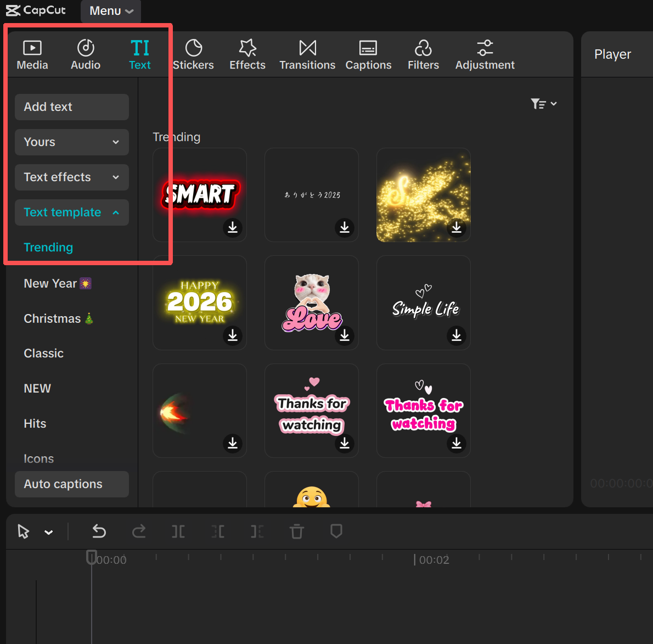Expand the Yours dropdown
This screenshot has width=653, height=644.
72,142
